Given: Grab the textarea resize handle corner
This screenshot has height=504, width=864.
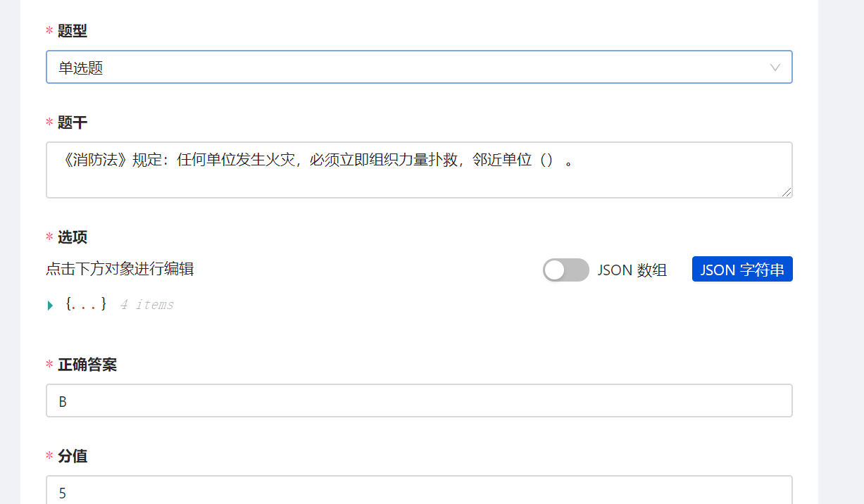Looking at the screenshot, I should point(787,192).
